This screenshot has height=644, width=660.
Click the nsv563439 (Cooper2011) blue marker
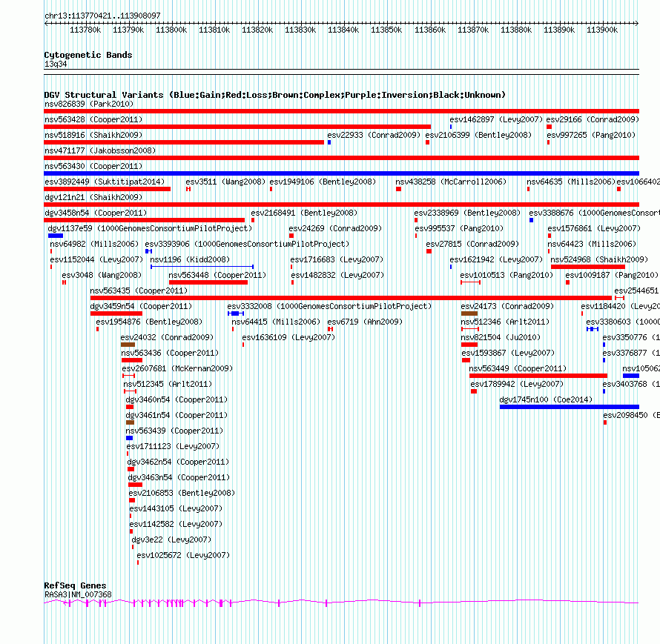tap(129, 438)
